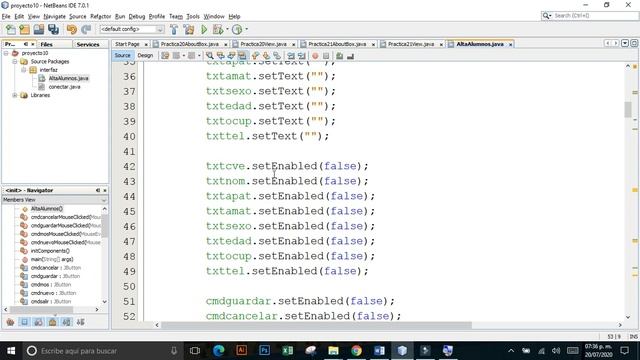The height and width of the screenshot is (360, 640).
Task: Click the Uncomment editor toolbar icon
Action: (350, 56)
